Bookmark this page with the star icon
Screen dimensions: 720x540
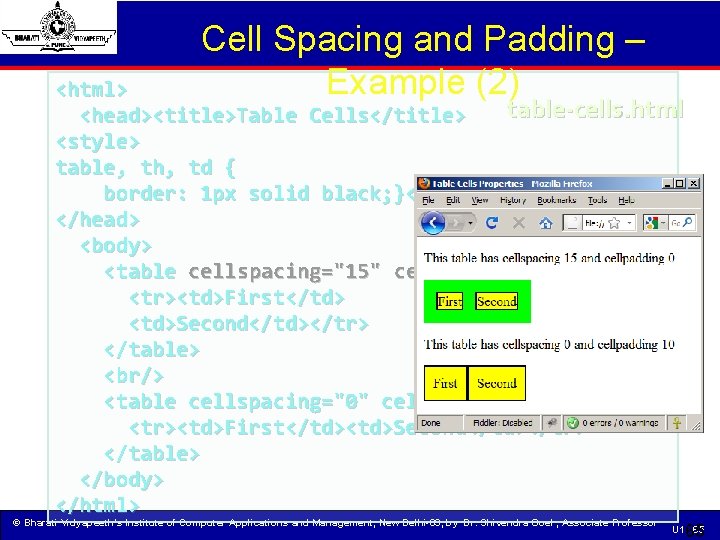(x=614, y=223)
